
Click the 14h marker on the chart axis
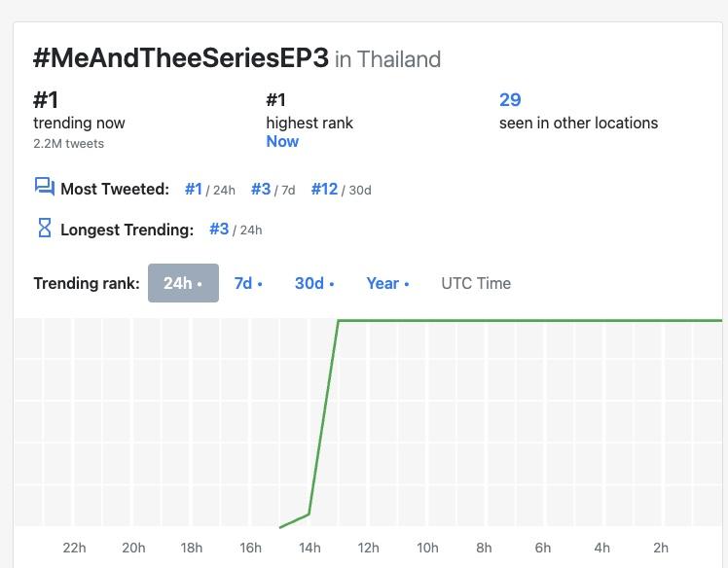[309, 548]
